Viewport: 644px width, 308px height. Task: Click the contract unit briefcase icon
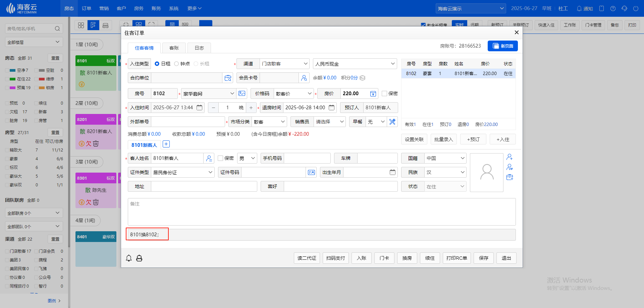(x=228, y=78)
